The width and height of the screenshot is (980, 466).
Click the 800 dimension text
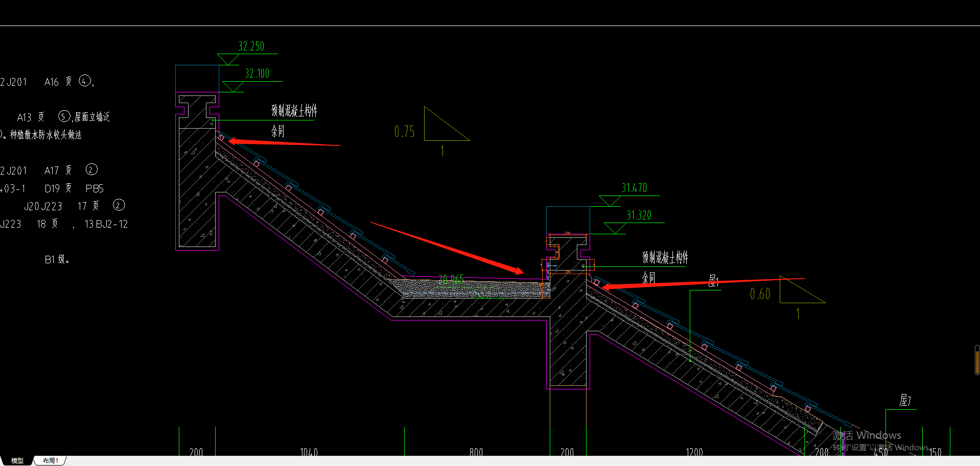476,452
